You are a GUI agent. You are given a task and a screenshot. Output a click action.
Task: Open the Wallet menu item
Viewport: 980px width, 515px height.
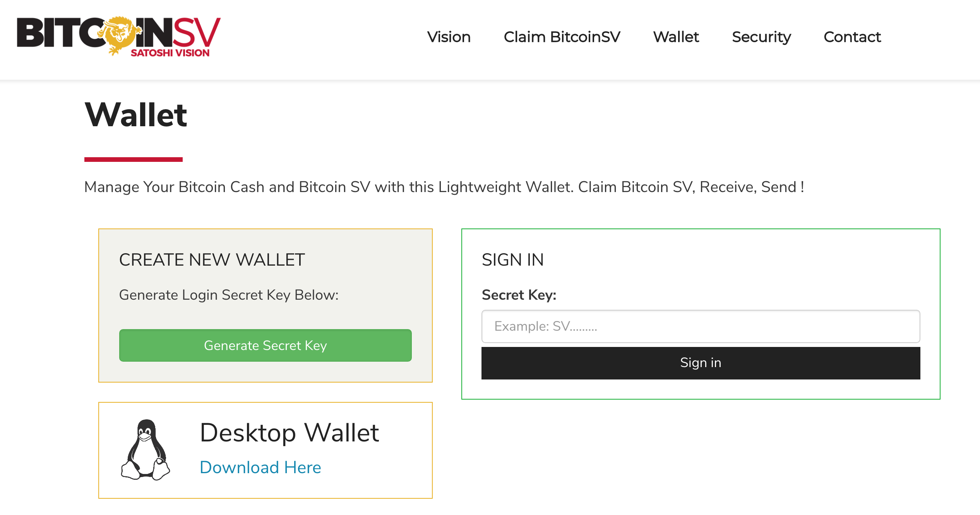[x=676, y=37]
